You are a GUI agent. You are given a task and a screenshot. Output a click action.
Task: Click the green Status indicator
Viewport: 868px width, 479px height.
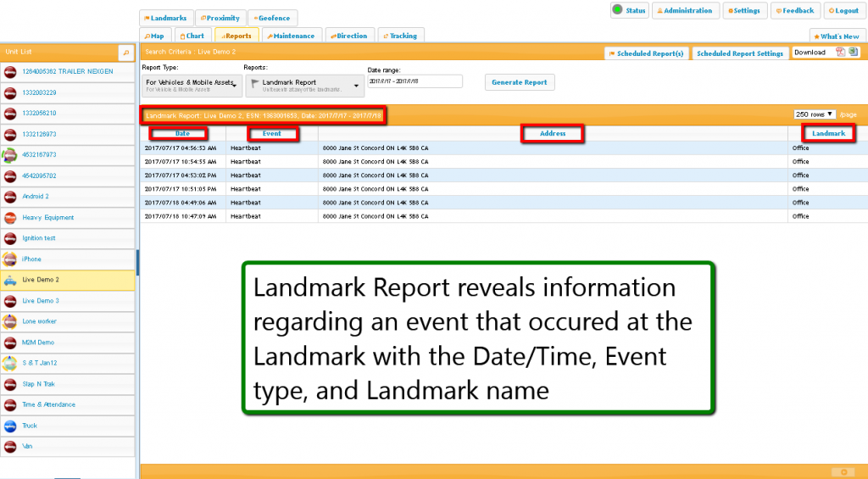[x=617, y=9]
